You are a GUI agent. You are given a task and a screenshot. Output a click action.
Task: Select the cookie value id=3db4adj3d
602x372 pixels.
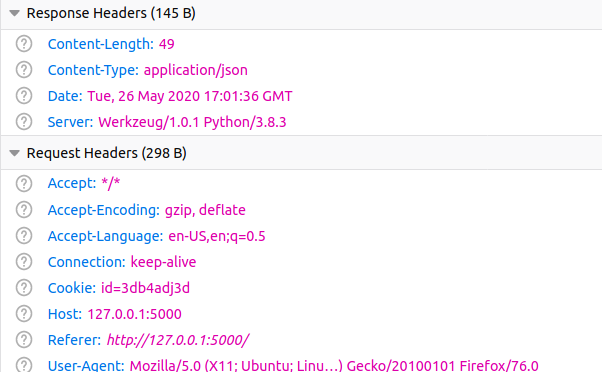pos(146,288)
